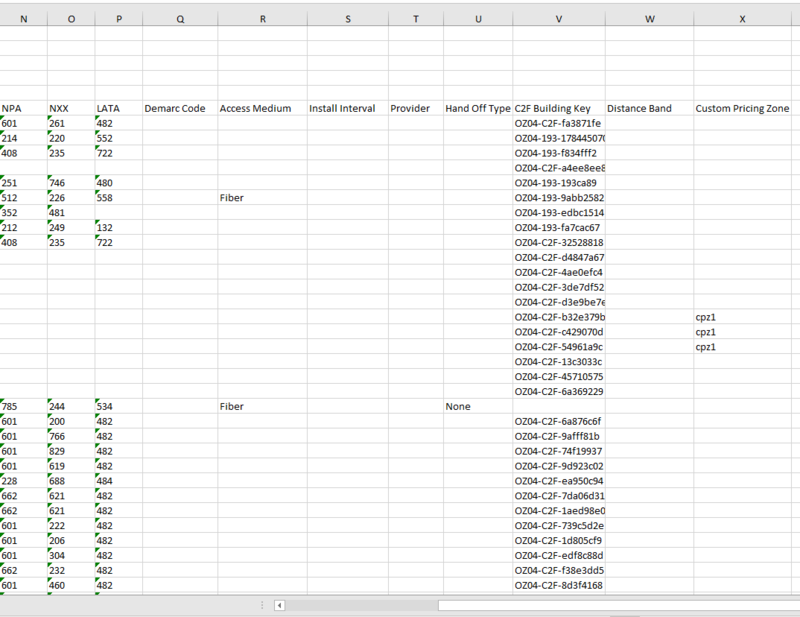The height and width of the screenshot is (617, 800).
Task: Click the Custom Pricing Zone header cell
Action: click(742, 108)
